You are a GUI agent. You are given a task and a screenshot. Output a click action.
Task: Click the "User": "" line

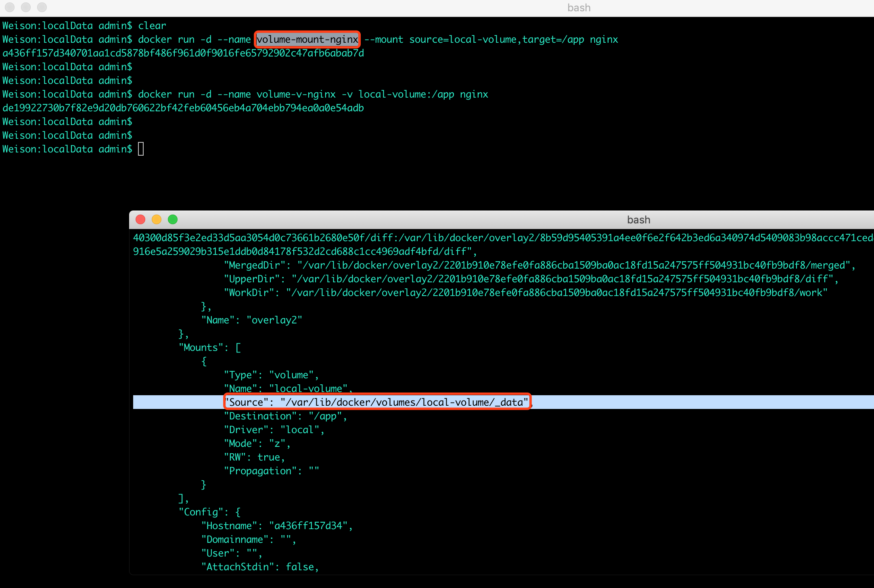tap(232, 553)
